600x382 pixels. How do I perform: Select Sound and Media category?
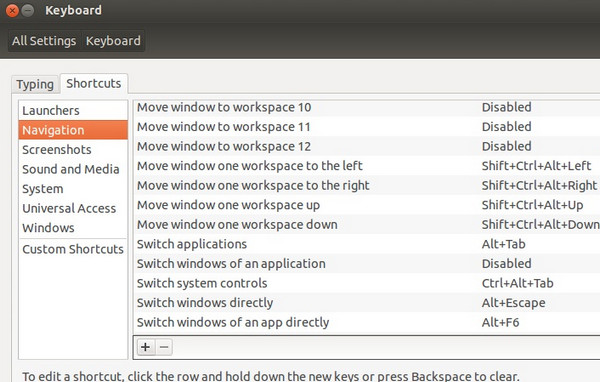tap(73, 169)
